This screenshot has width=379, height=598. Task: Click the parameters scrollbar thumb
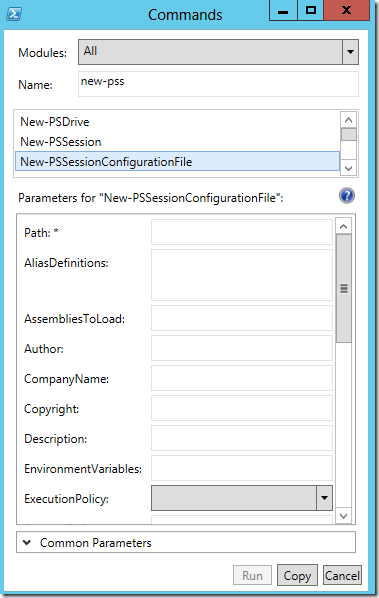coord(344,288)
